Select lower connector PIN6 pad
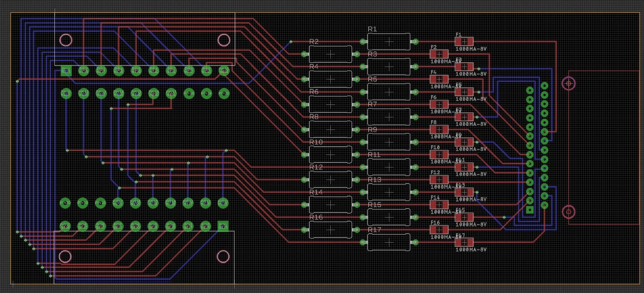The width and height of the screenshot is (644, 293). [135, 226]
